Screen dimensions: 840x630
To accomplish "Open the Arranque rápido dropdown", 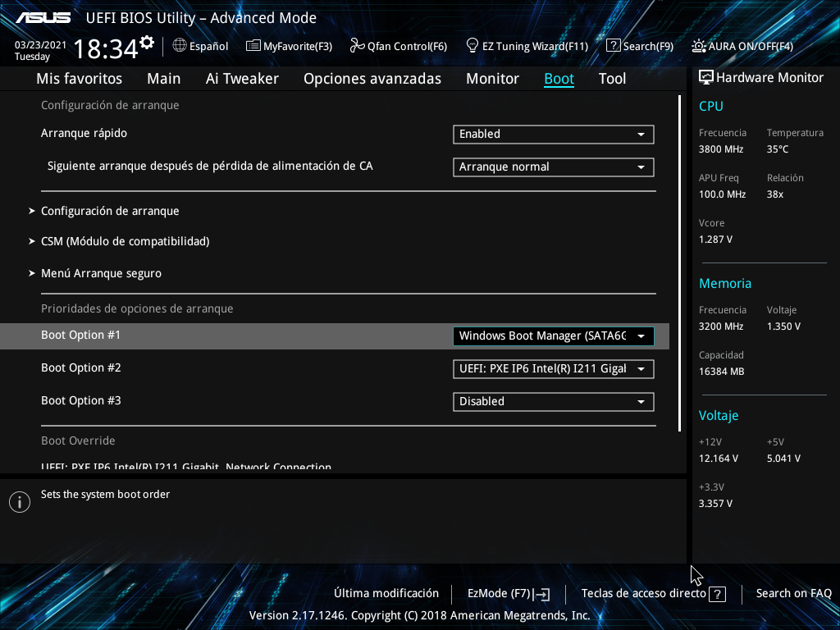I will point(554,134).
